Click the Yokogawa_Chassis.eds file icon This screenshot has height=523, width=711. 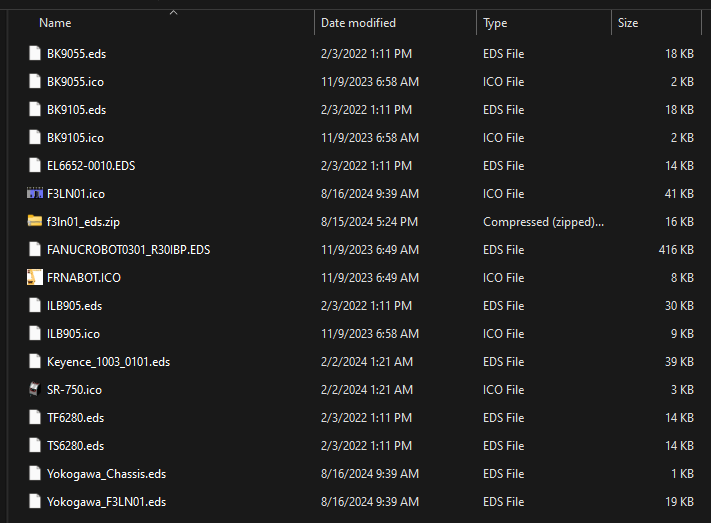point(35,474)
